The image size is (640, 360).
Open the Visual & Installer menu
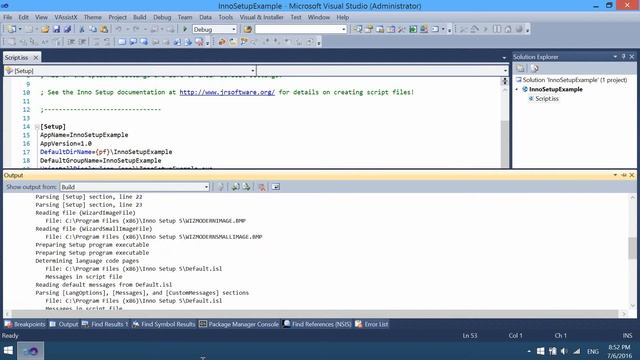pyautogui.click(x=261, y=17)
